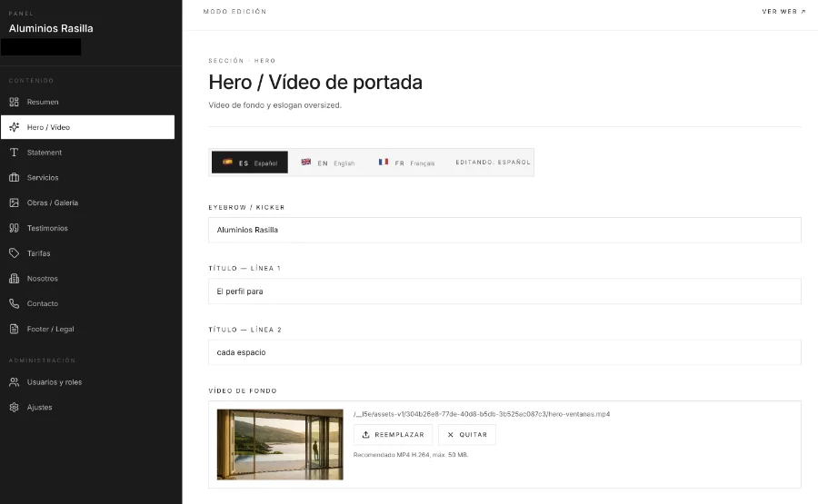
Task: Click the Reemplazar video button
Action: (x=393, y=435)
